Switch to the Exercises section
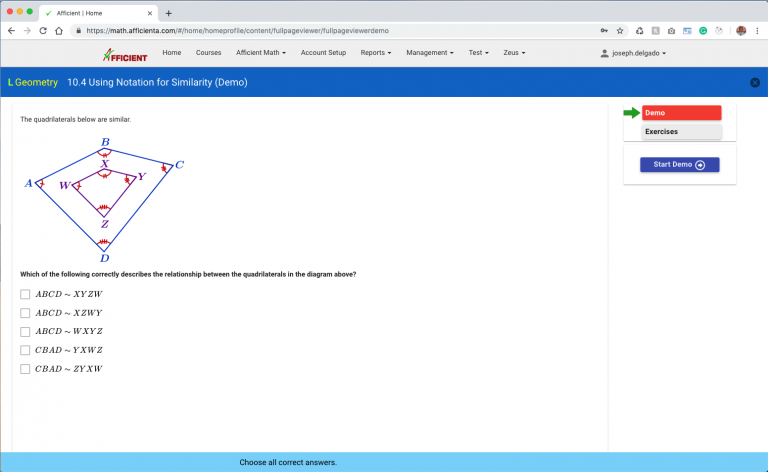 point(681,131)
